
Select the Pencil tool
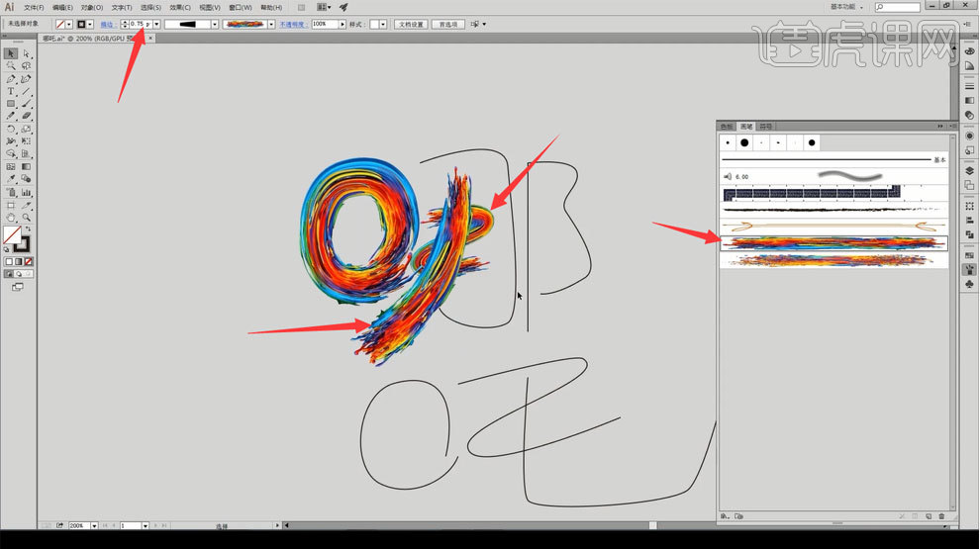(11, 116)
